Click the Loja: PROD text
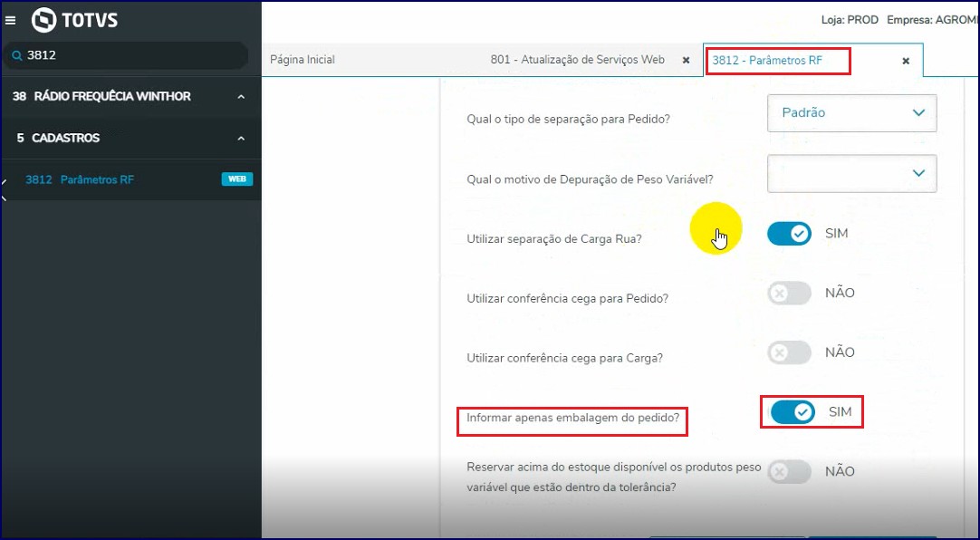This screenshot has height=540, width=980. (850, 20)
